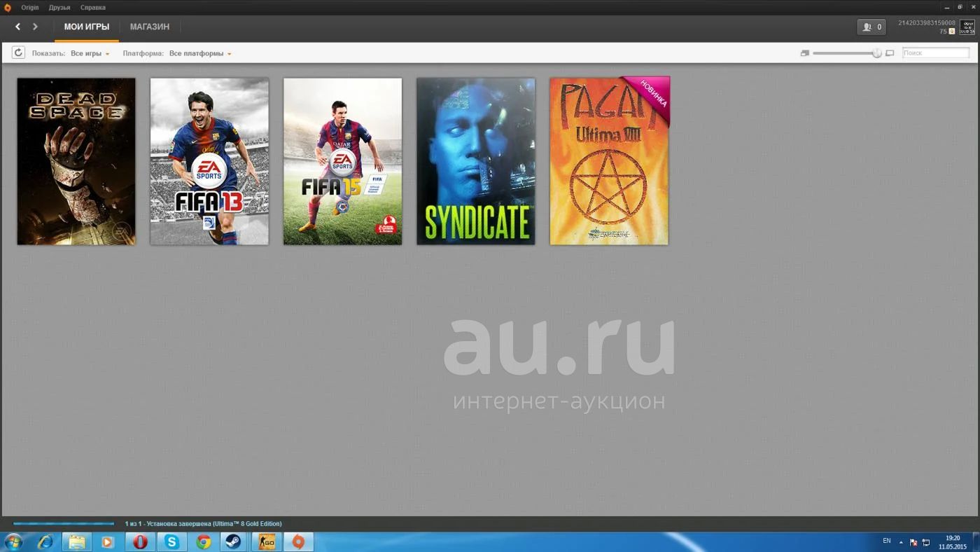Open the media player taskbar icon
Screen dimensions: 980x552
108,541
